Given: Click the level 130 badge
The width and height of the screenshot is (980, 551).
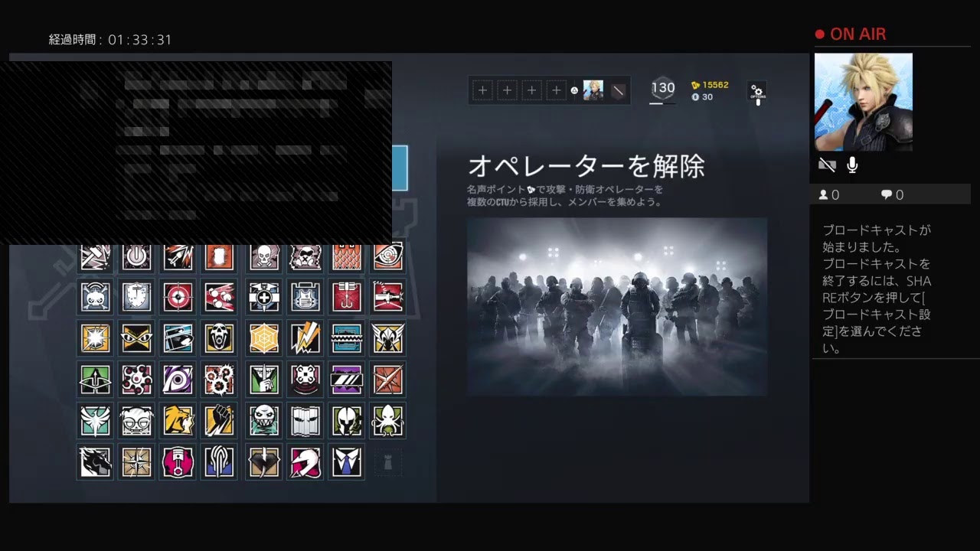Looking at the screenshot, I should (663, 89).
